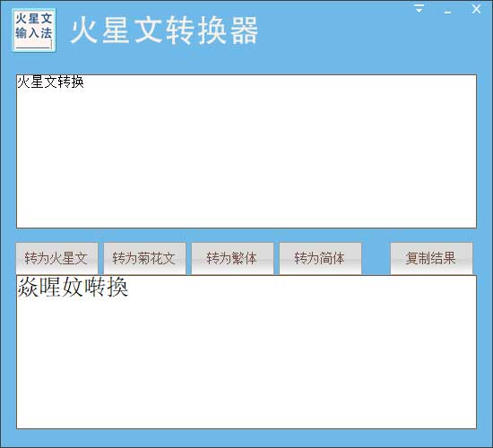Convert text with 转为菊花文 button

(x=144, y=258)
